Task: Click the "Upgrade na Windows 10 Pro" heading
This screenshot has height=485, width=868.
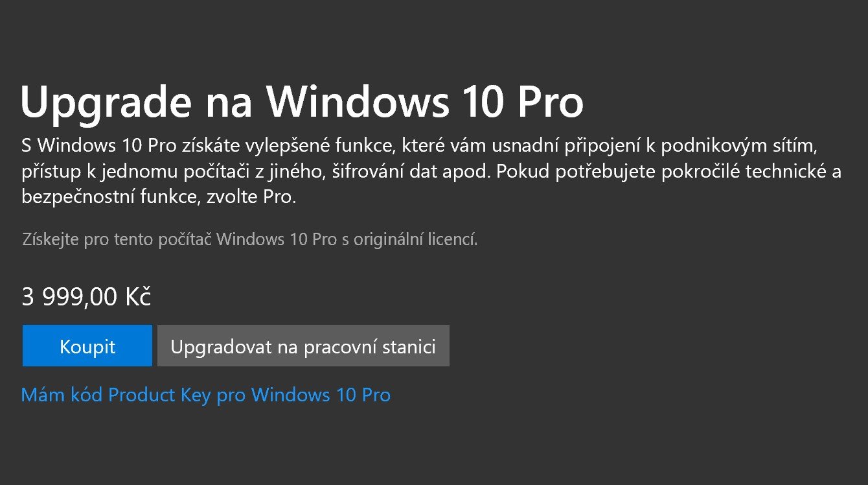Action: [x=302, y=102]
